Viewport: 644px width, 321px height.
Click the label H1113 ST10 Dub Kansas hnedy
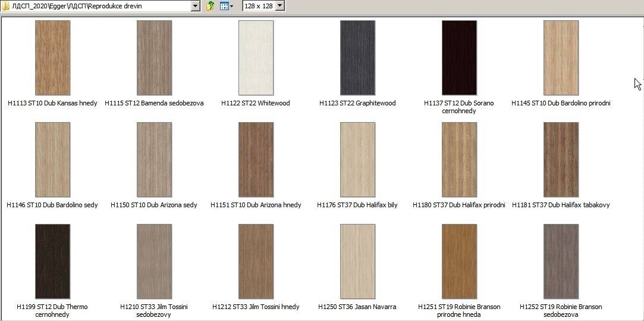(x=52, y=103)
